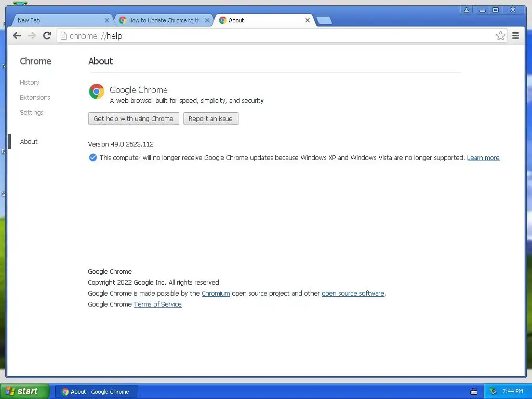
Task: Open the Chrome hamburger menu
Action: [x=515, y=36]
